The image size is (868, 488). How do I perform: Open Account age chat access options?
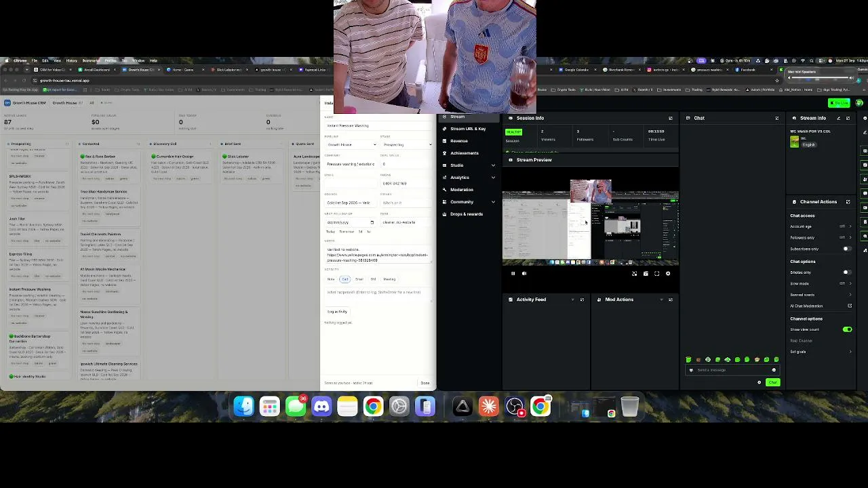point(821,226)
